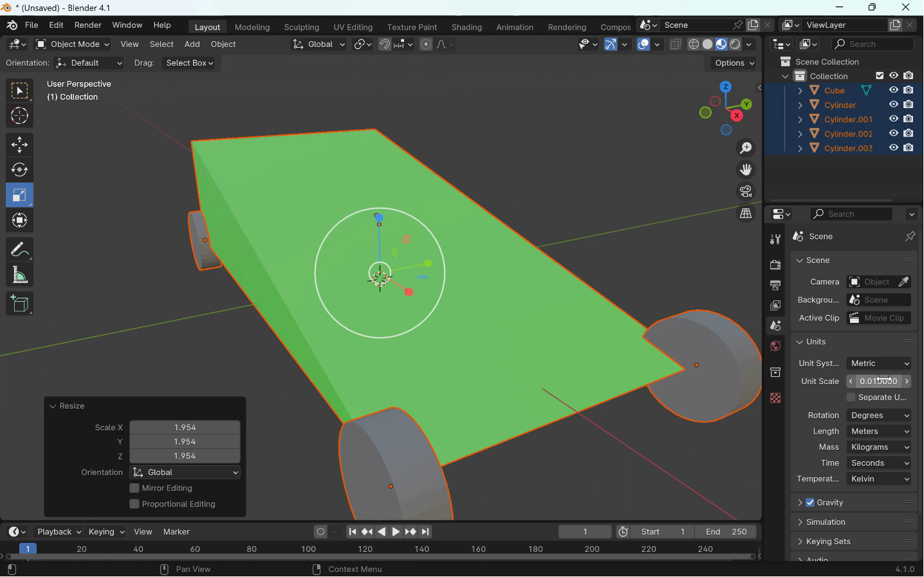Enable Separate Units checkbox
Viewport: 924px width, 577px height.
[x=851, y=399]
